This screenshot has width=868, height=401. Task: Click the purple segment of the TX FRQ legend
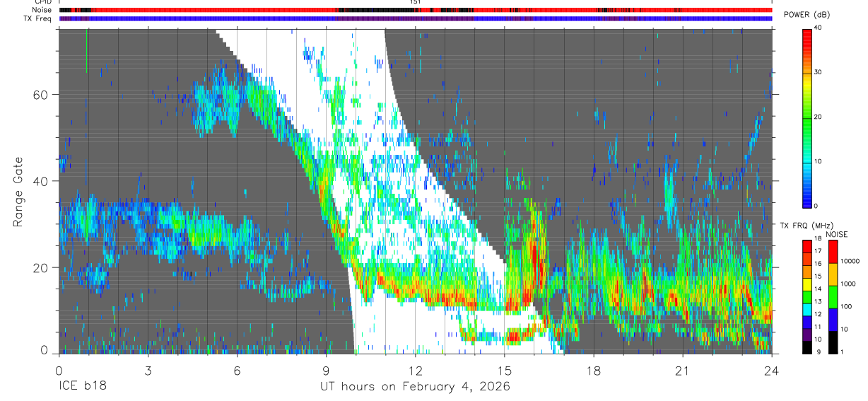pyautogui.click(x=806, y=334)
